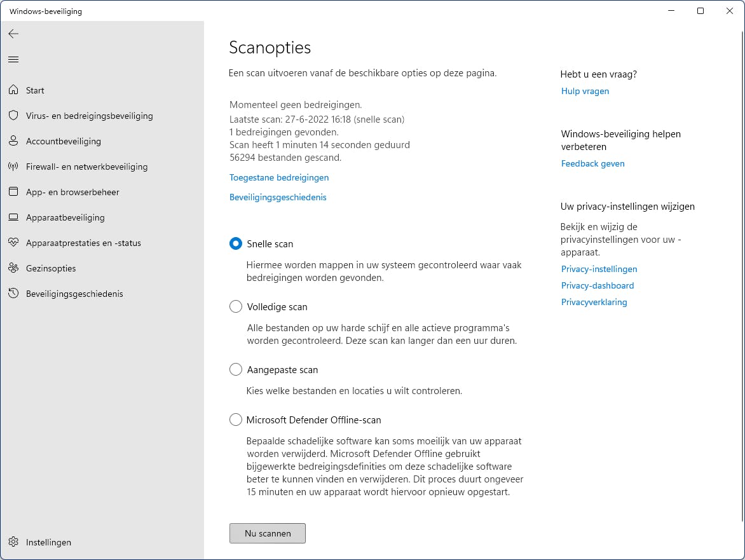Click the Firewall network antenna icon
Image resolution: width=745 pixels, height=560 pixels.
(13, 167)
